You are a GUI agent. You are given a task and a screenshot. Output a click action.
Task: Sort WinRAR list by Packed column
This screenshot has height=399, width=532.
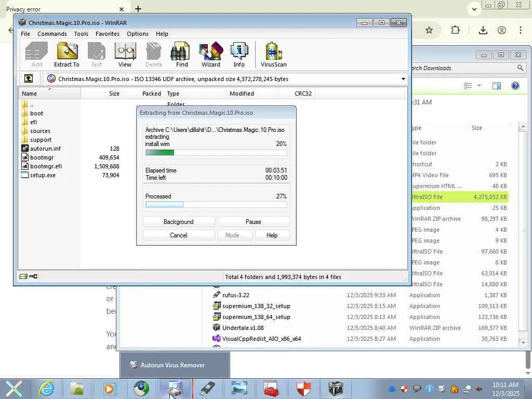click(x=143, y=94)
